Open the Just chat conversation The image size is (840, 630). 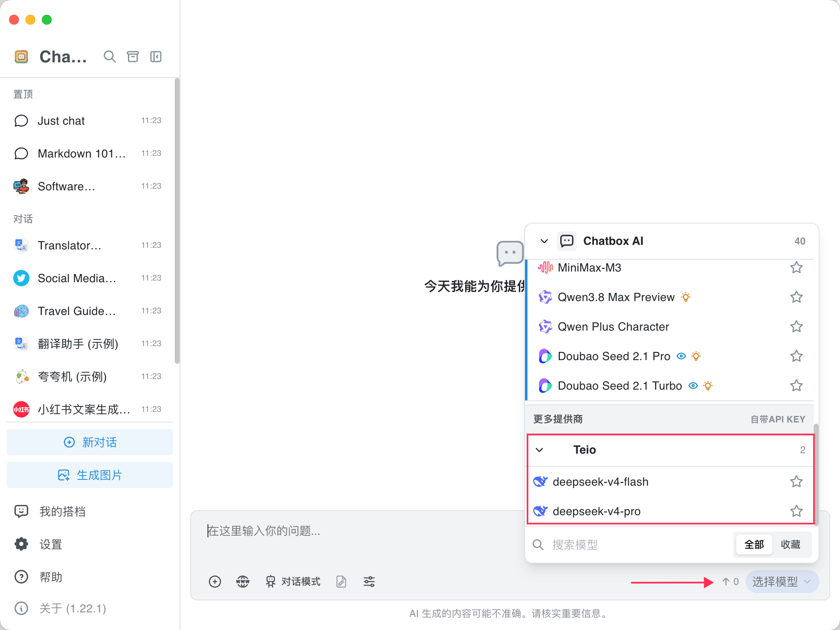88,121
